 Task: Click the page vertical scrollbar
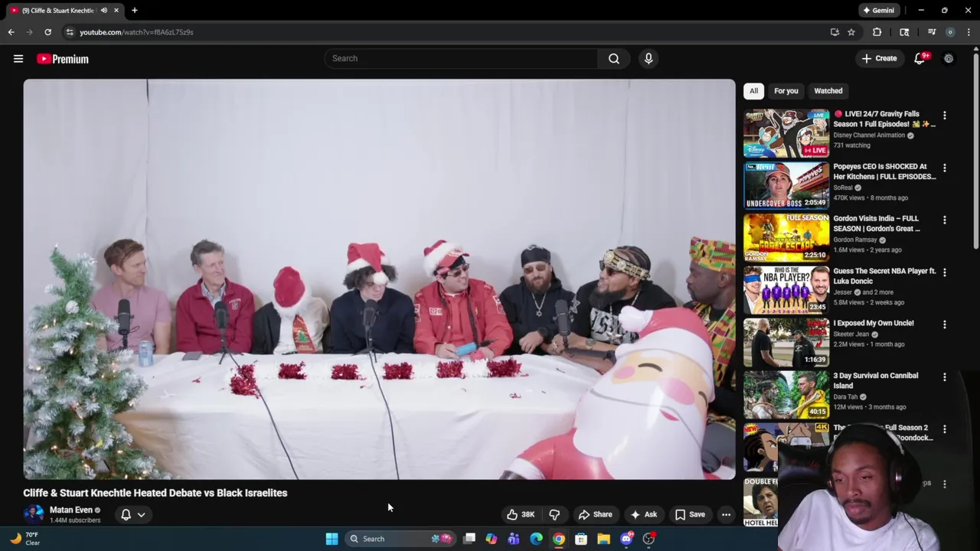point(976,153)
